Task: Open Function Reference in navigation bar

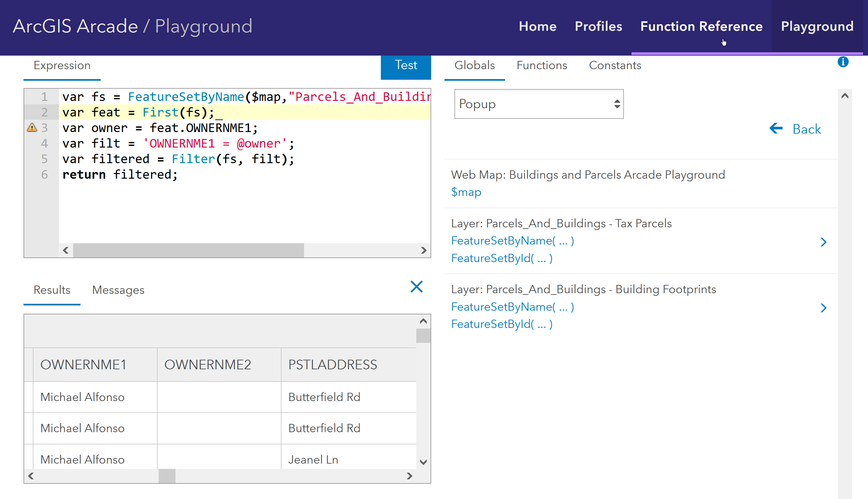Action: click(701, 26)
